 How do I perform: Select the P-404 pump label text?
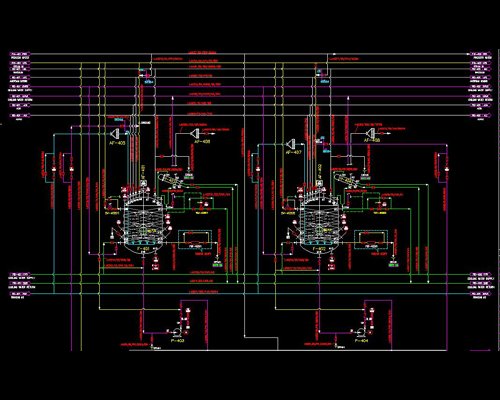(362, 341)
